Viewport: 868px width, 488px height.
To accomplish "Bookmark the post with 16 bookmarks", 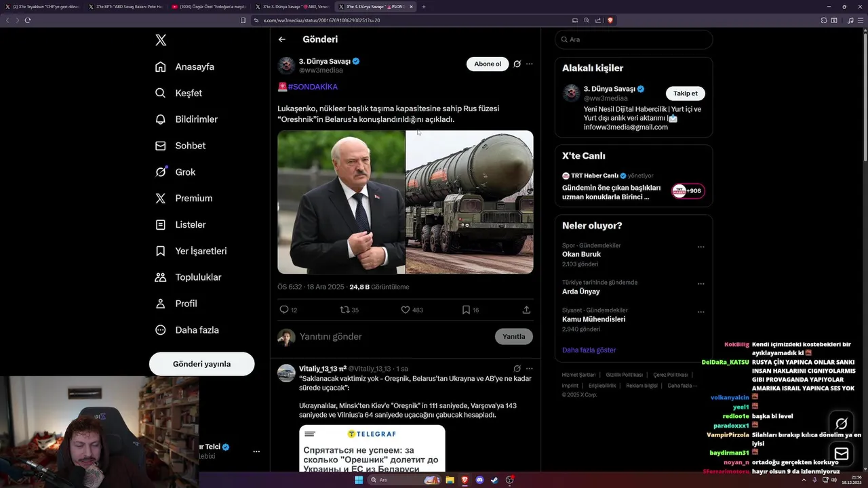I will pos(466,310).
